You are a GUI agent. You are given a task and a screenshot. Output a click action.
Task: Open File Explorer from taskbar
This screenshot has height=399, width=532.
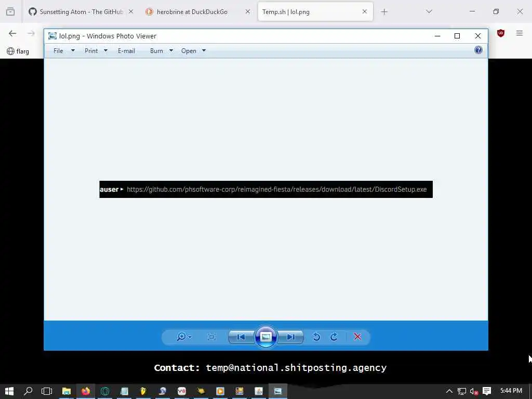tap(66, 391)
